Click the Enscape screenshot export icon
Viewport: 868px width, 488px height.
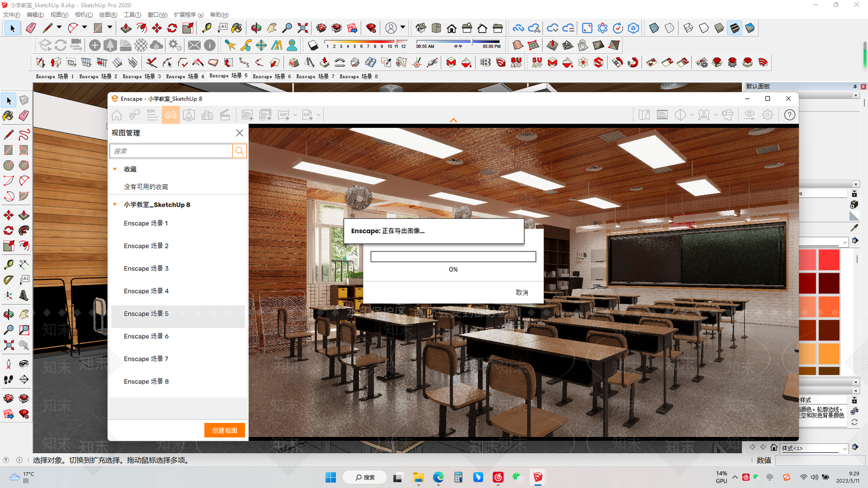[x=247, y=115]
